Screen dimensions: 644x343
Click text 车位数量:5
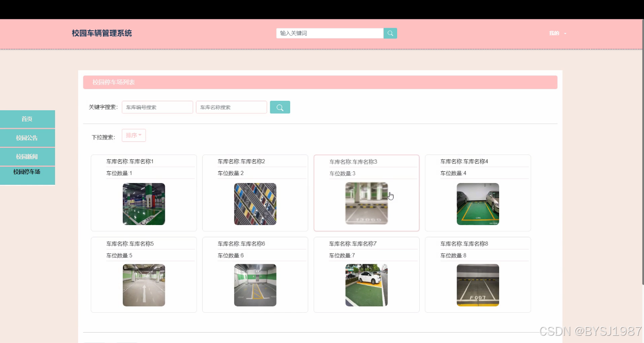[x=120, y=255]
